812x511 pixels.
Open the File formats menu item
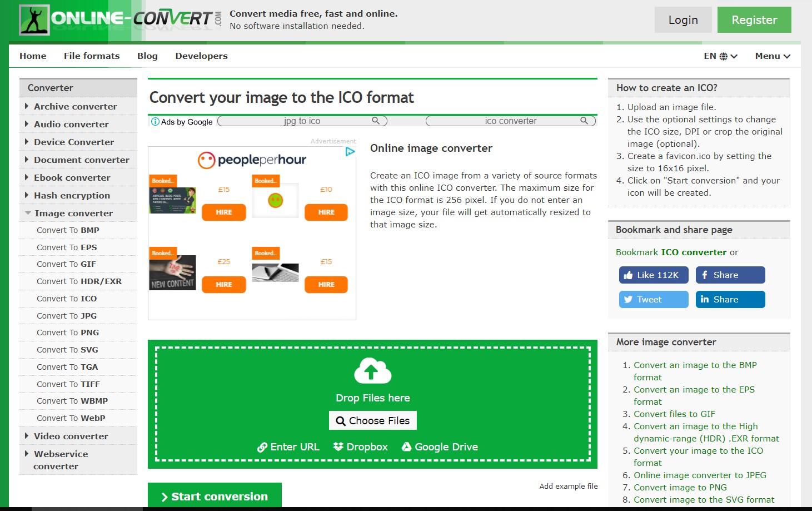[92, 56]
